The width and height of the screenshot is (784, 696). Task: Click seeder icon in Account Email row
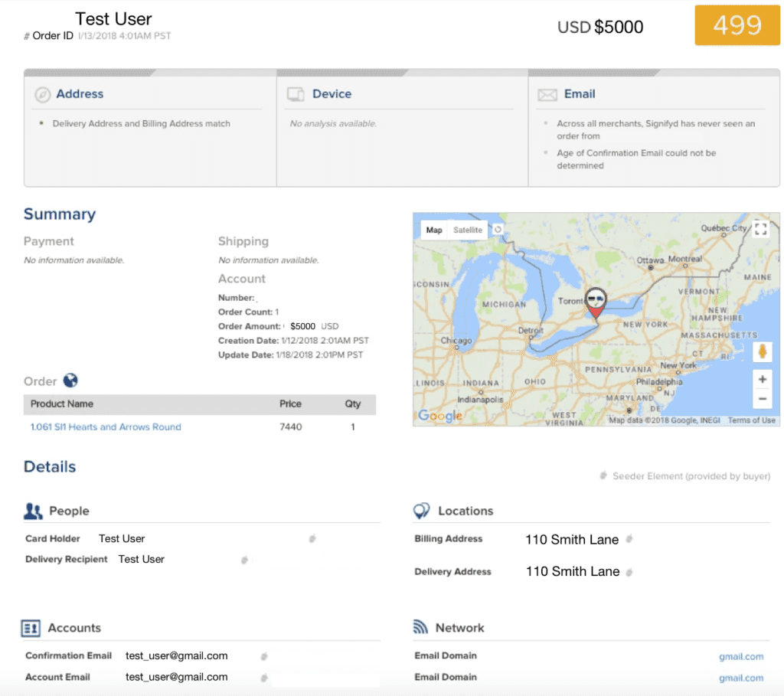[264, 678]
